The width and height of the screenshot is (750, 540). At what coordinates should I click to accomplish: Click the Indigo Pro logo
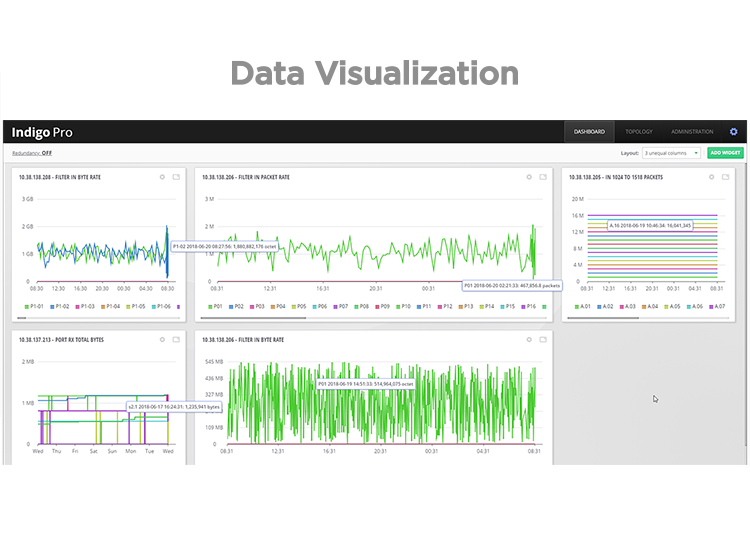coord(42,132)
